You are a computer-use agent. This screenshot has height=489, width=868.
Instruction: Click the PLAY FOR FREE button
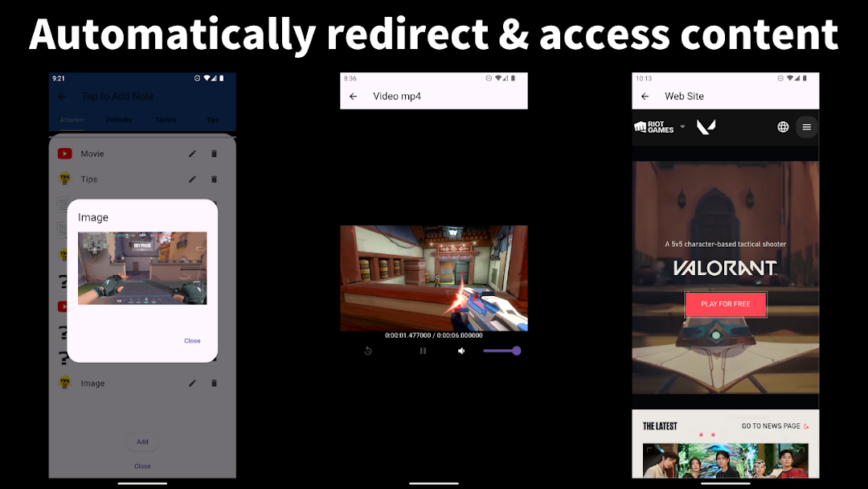(725, 304)
